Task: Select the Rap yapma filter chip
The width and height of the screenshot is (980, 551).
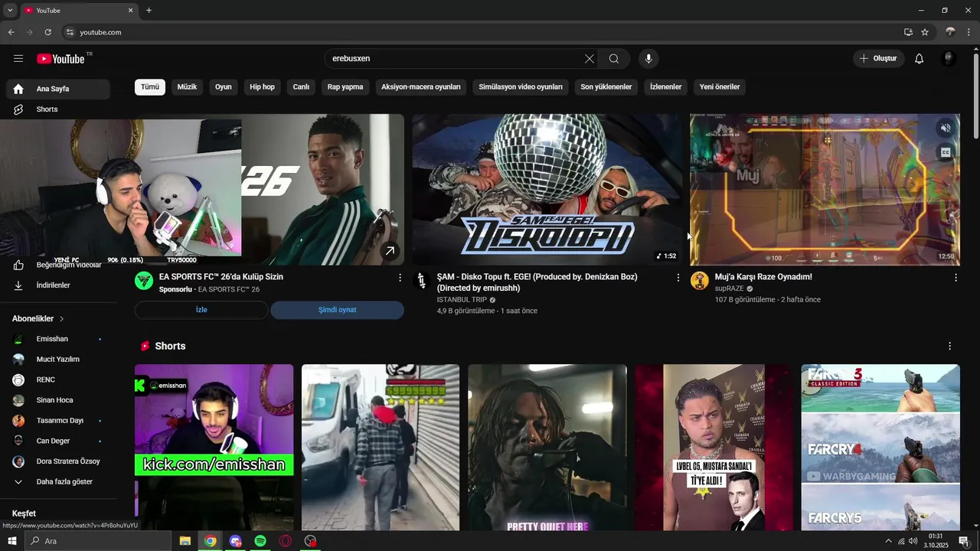Action: pyautogui.click(x=345, y=87)
